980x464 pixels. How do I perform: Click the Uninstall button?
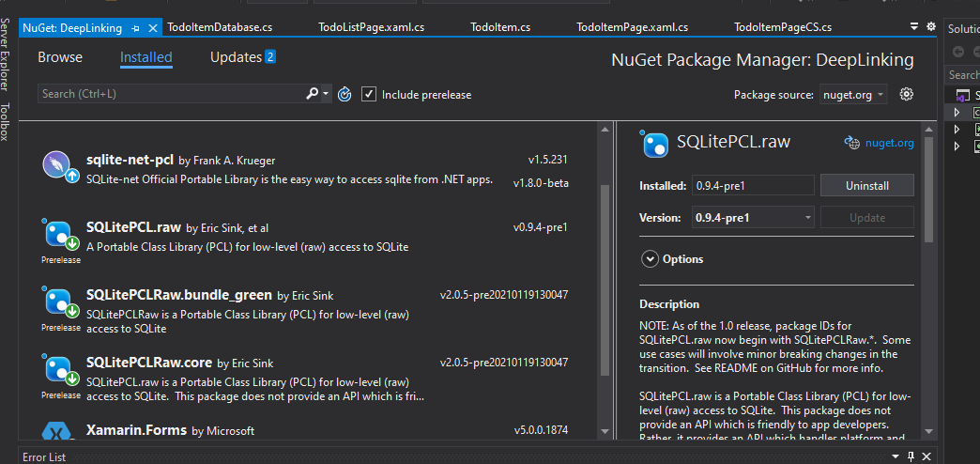point(866,186)
